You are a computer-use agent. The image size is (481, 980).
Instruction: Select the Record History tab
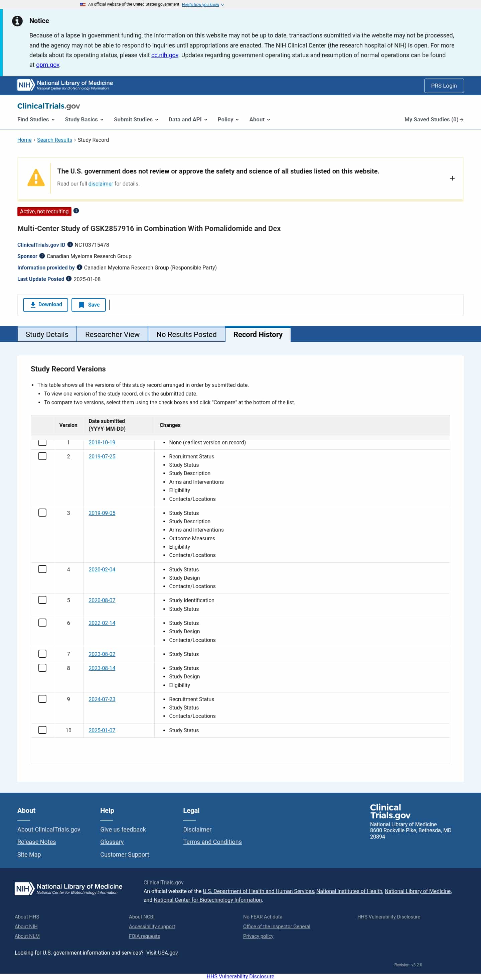(258, 334)
